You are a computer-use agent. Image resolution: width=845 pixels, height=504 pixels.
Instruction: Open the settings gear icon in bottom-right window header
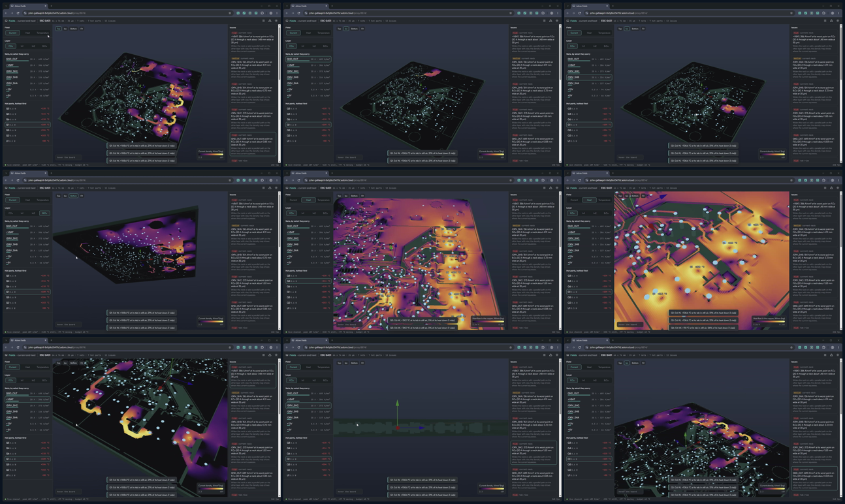(x=838, y=355)
